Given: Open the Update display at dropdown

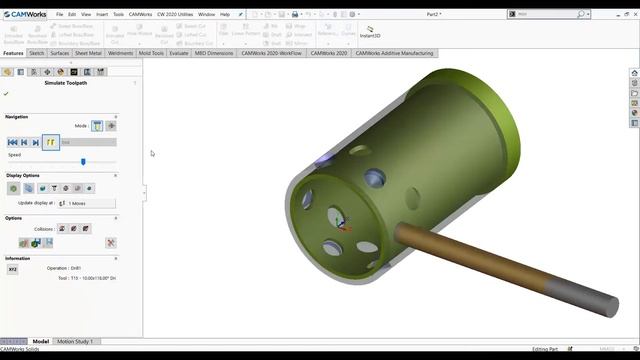Looking at the screenshot, I should [x=87, y=203].
